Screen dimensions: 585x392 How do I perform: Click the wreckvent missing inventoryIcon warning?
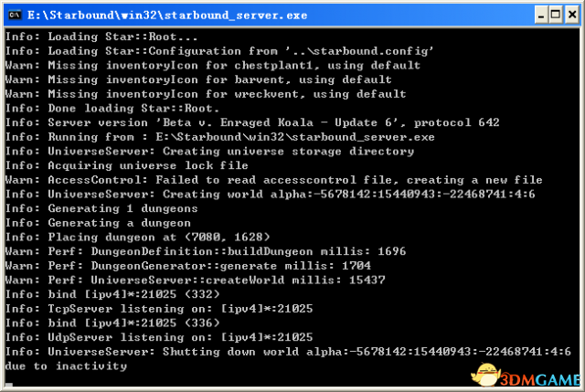(206, 93)
